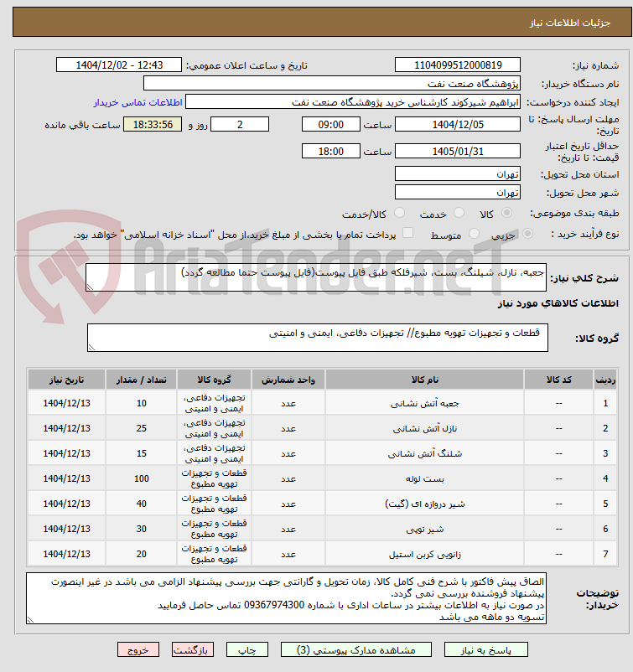
Task: Click the تاریخ نیاز column header
Action: pyautogui.click(x=66, y=380)
